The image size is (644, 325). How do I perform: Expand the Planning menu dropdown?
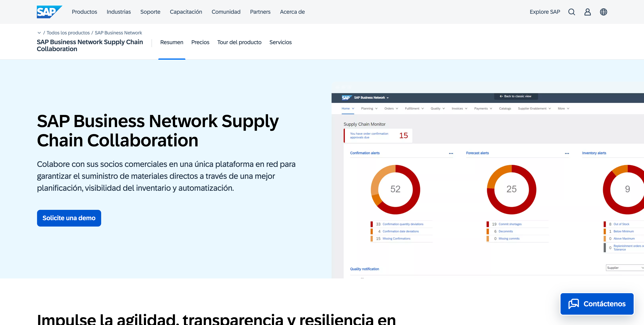(376, 108)
